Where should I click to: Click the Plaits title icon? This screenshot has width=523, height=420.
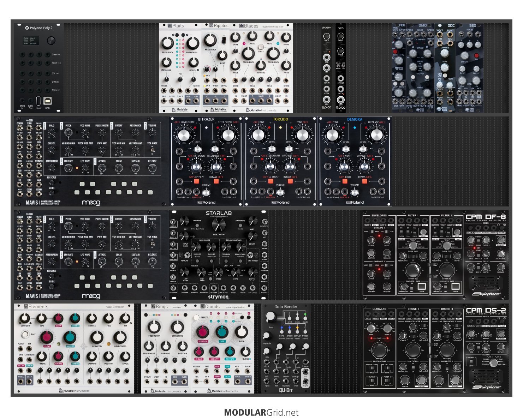(170, 26)
